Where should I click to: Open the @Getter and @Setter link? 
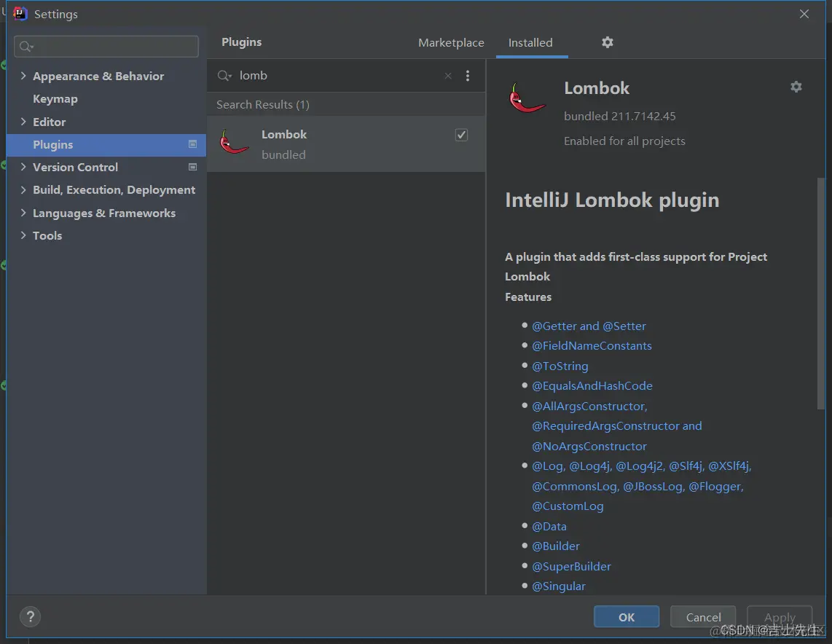point(589,326)
